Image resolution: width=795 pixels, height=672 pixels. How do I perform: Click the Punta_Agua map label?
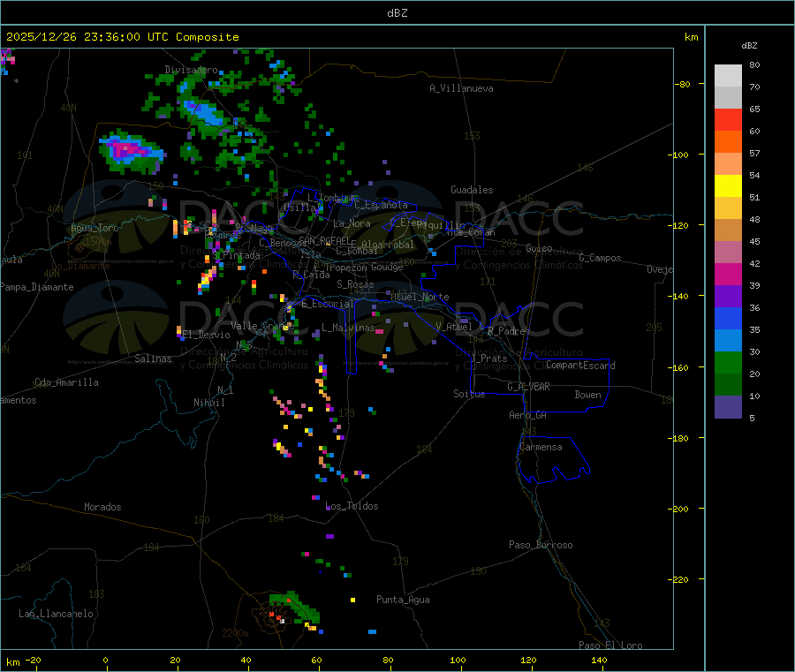tap(403, 600)
